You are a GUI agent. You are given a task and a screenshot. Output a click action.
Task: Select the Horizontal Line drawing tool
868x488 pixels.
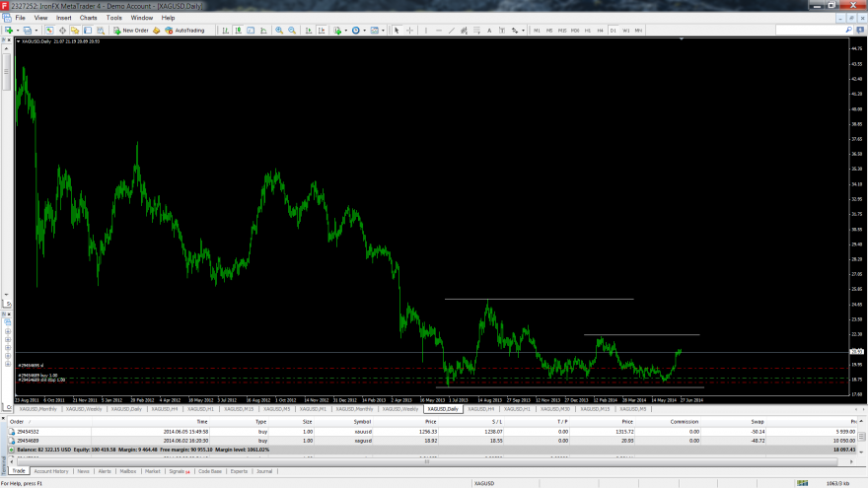(438, 31)
